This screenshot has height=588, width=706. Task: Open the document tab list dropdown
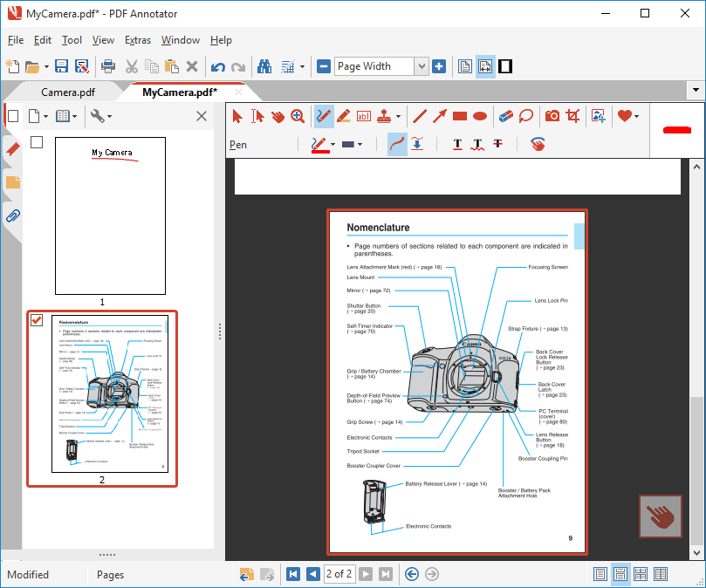tap(696, 90)
